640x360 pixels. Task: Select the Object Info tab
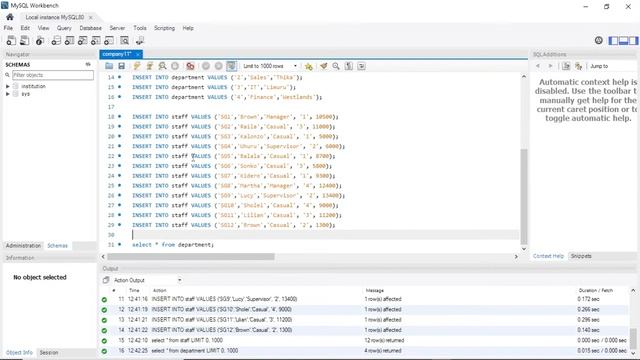point(19,352)
